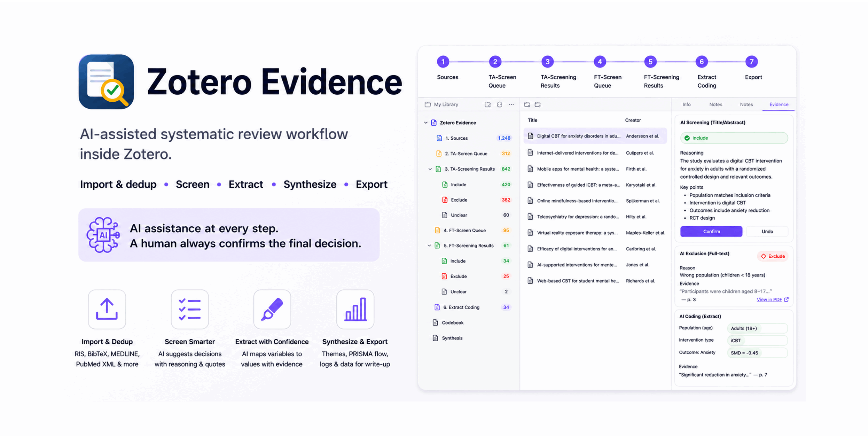Image resolution: width=868 pixels, height=437 pixels.
Task: Go to step 2 TA-Screen Queue circle
Action: click(495, 62)
